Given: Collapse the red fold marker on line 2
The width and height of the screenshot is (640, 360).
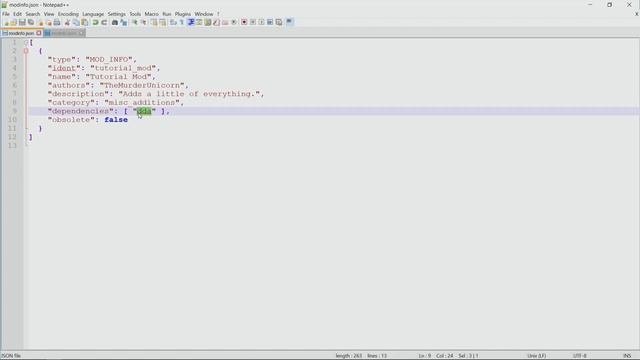Looking at the screenshot, I should [x=26, y=51].
